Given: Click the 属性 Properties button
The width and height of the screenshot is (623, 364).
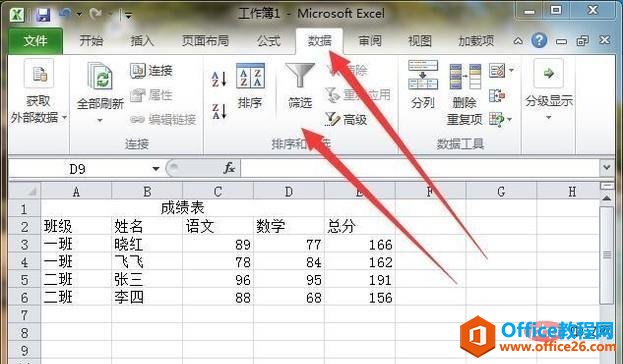Looking at the screenshot, I should [151, 95].
